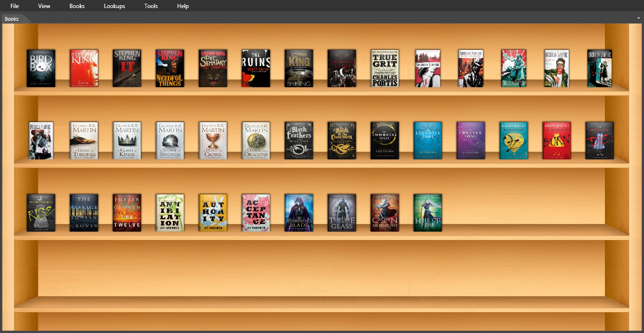This screenshot has height=333, width=644.
Task: Open the File menu
Action: click(x=15, y=6)
